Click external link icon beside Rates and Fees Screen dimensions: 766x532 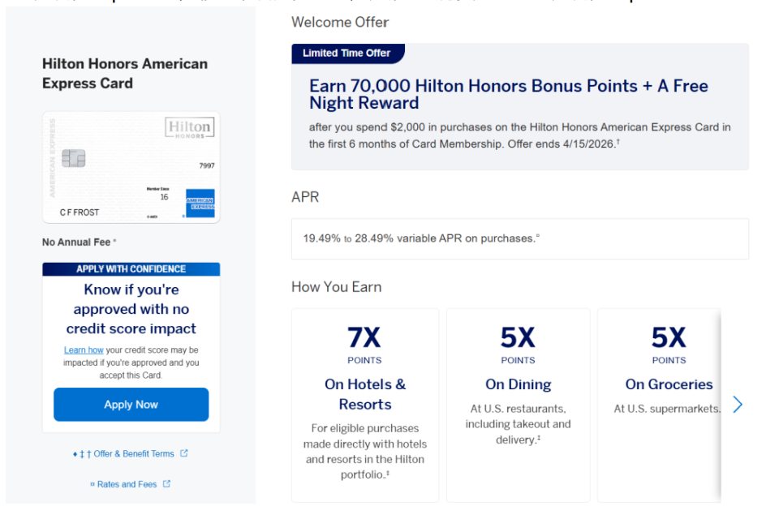click(x=167, y=484)
